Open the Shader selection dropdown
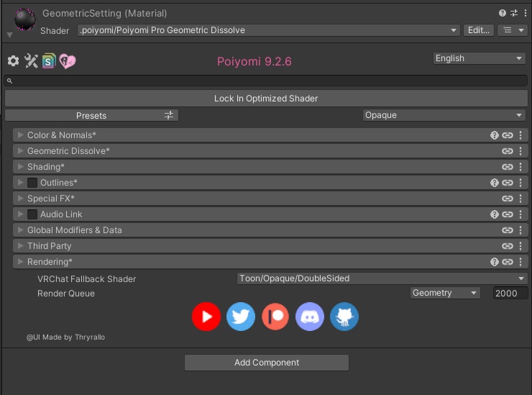532x395 pixels. 268,30
